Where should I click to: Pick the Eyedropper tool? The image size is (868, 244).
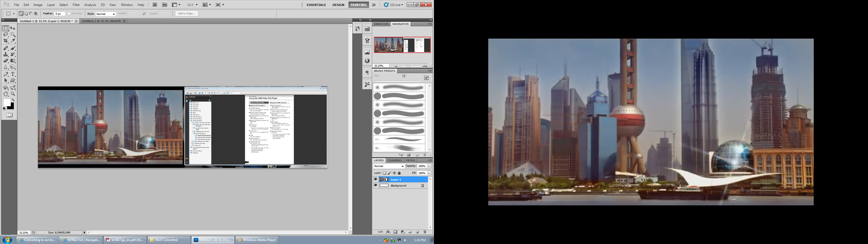point(13,41)
